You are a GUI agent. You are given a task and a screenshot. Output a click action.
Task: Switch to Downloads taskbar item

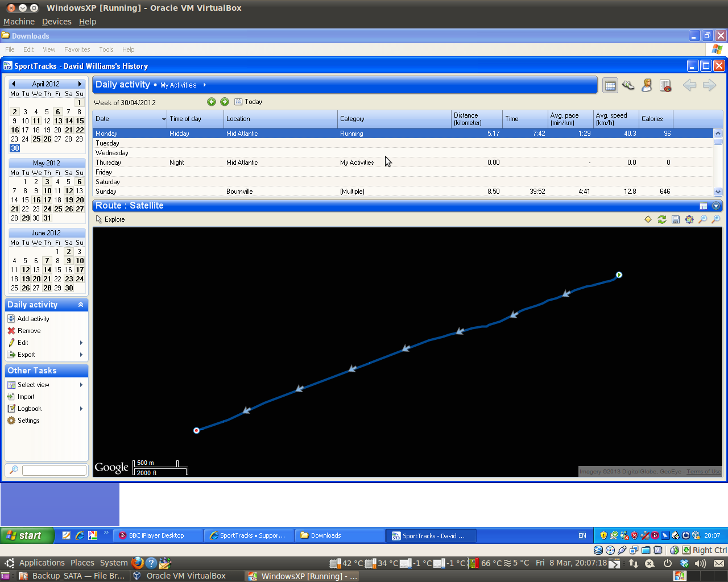[x=340, y=535]
